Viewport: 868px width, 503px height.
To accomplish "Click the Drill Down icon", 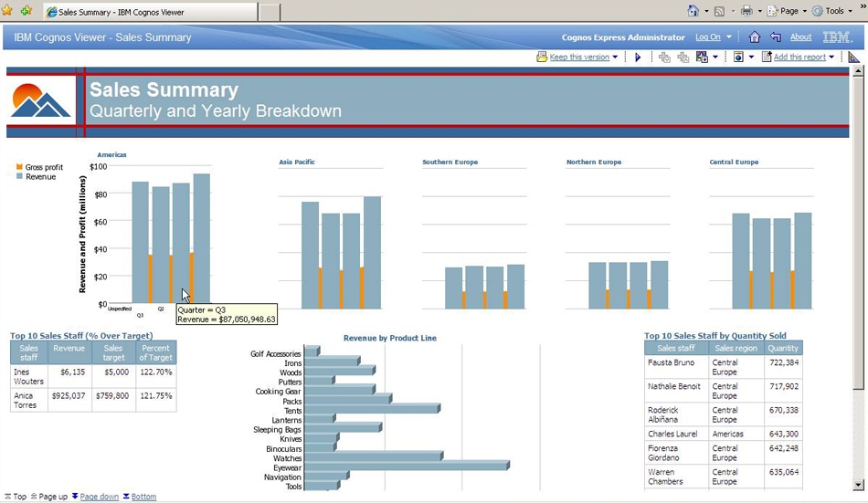I will [x=664, y=57].
